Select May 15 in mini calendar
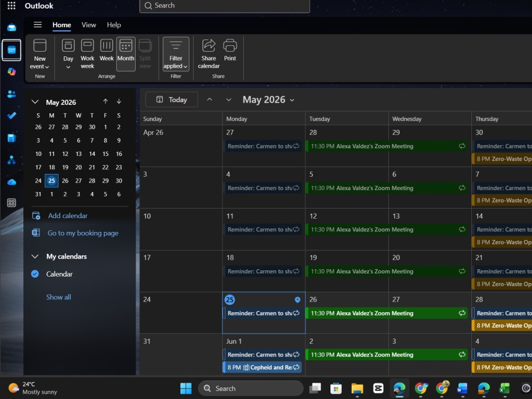 105,154
